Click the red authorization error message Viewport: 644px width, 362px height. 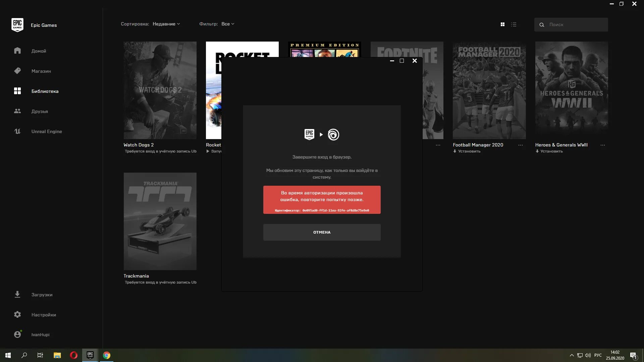322,200
